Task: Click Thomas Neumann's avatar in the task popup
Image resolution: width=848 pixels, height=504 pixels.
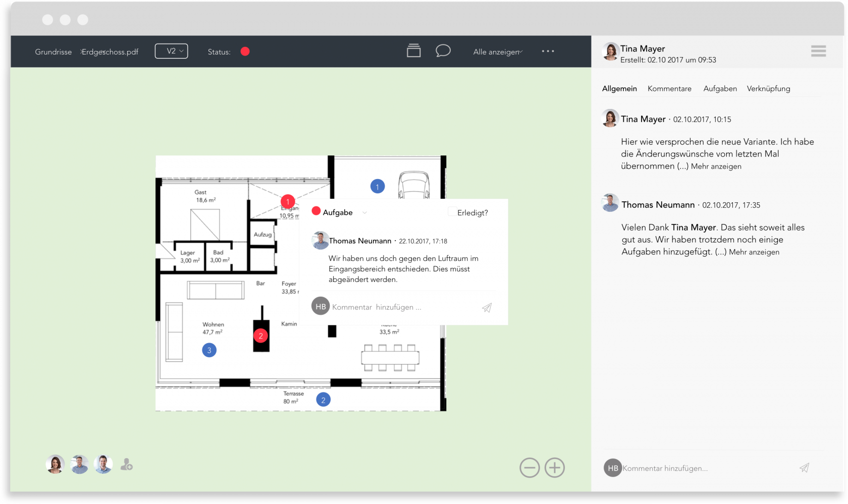Action: coord(320,241)
